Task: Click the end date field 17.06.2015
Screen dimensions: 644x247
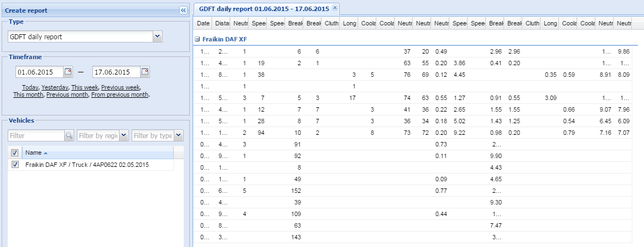Action: [x=117, y=72]
